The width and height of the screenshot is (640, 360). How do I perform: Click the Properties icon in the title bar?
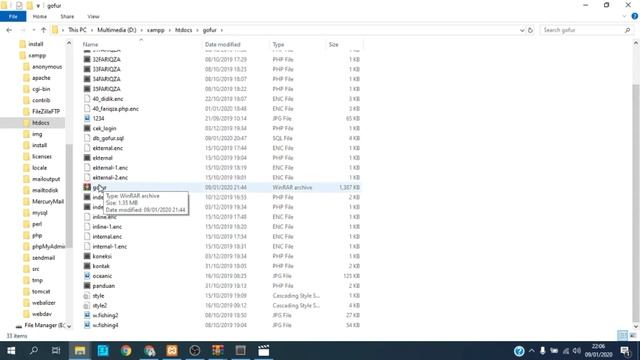[19, 5]
